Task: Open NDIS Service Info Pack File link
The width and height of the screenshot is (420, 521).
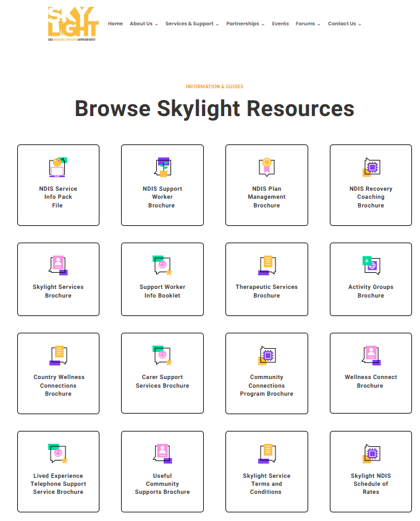Action: coord(58,197)
